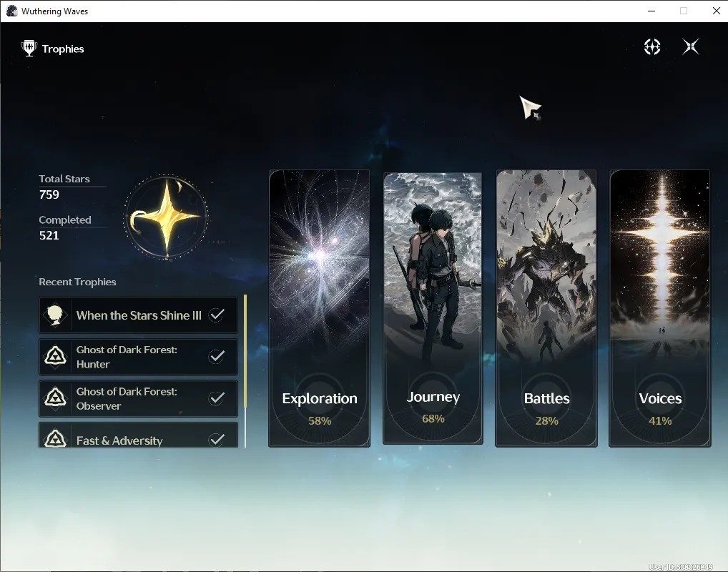This screenshot has width=728, height=572.
Task: Click the golden star emblem
Action: pyautogui.click(x=166, y=217)
